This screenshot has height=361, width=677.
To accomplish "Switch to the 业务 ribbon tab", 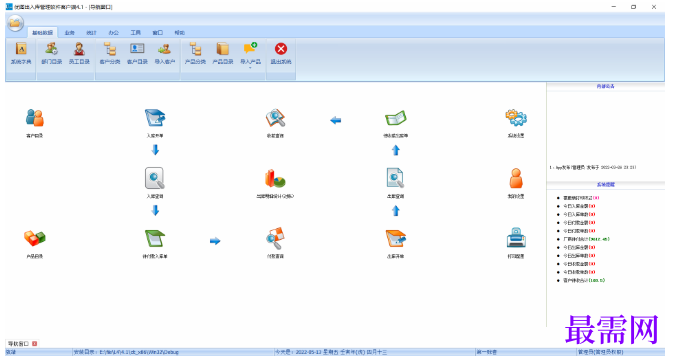I will pos(70,33).
